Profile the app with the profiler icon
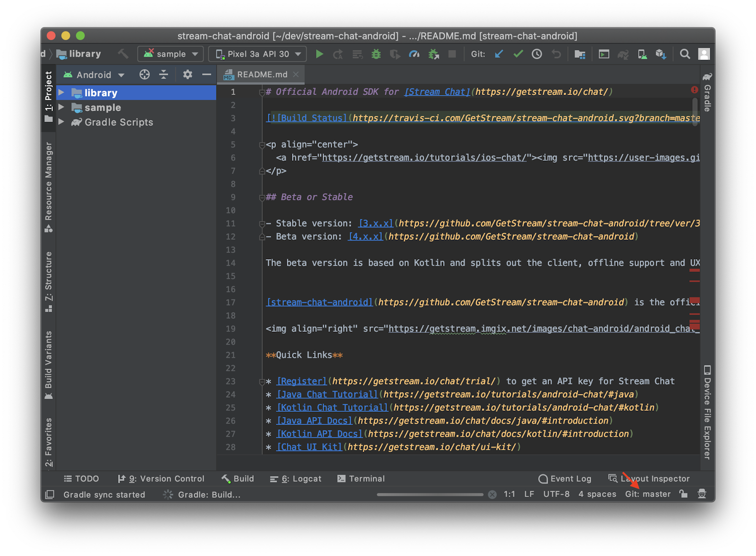The image size is (756, 556). (x=414, y=54)
